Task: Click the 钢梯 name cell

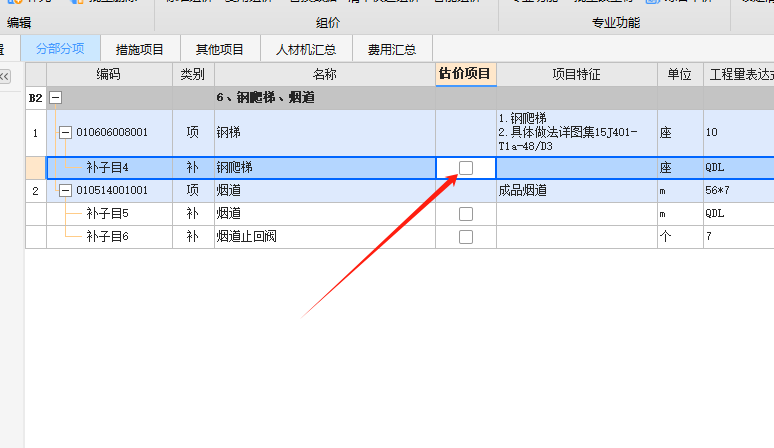Action: point(325,132)
